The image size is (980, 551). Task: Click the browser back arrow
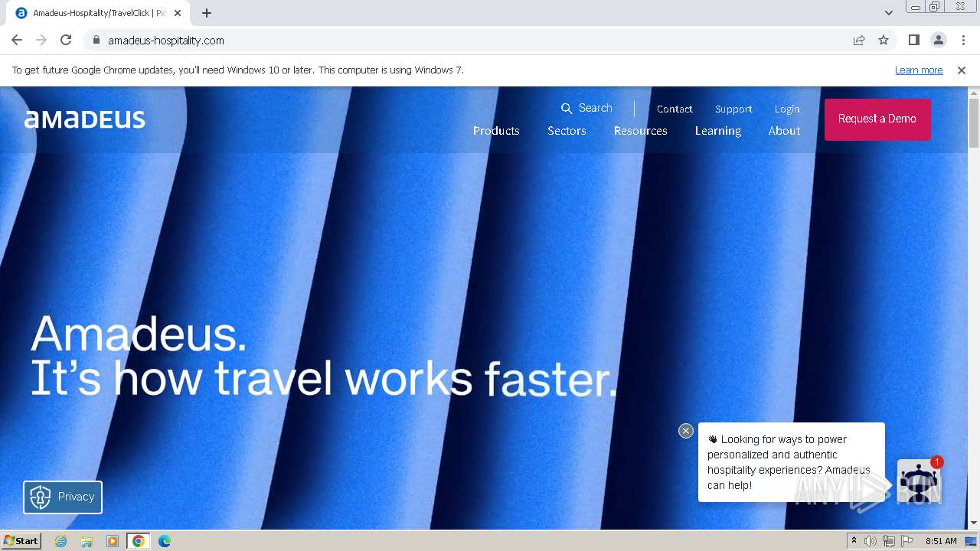coord(17,40)
